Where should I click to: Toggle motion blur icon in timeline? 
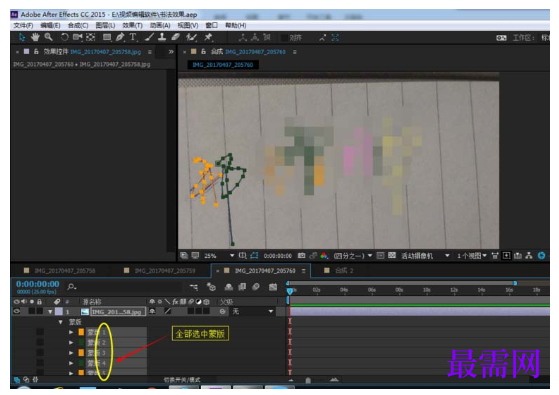tap(256, 287)
